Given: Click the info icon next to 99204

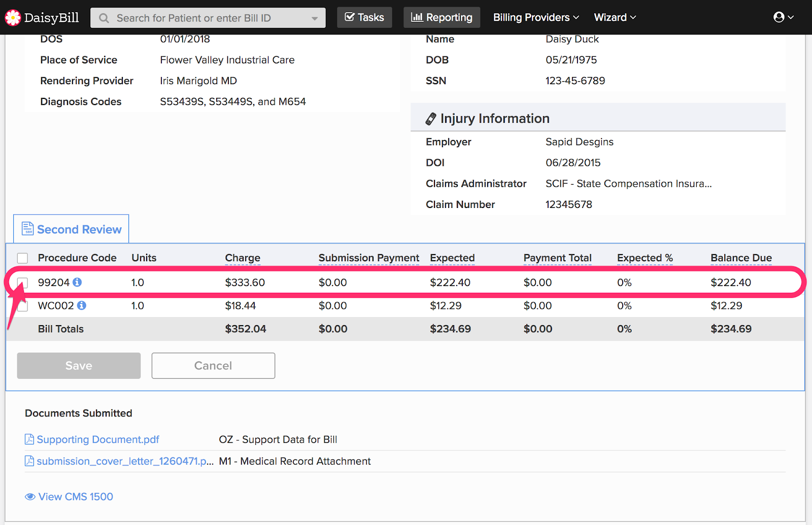Looking at the screenshot, I should pos(77,282).
